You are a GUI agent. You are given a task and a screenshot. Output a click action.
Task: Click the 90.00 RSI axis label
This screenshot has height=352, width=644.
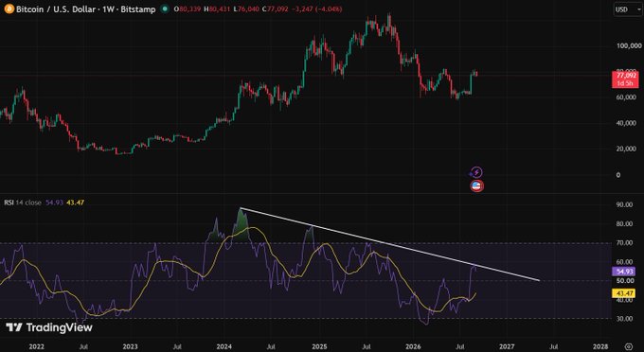[625, 204]
